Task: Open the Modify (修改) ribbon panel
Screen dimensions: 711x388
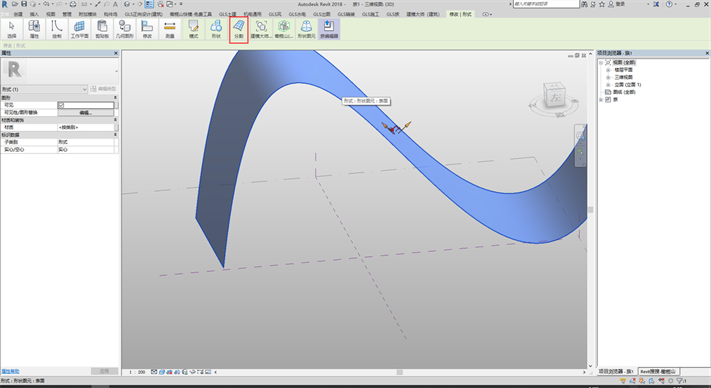Action: click(x=147, y=29)
